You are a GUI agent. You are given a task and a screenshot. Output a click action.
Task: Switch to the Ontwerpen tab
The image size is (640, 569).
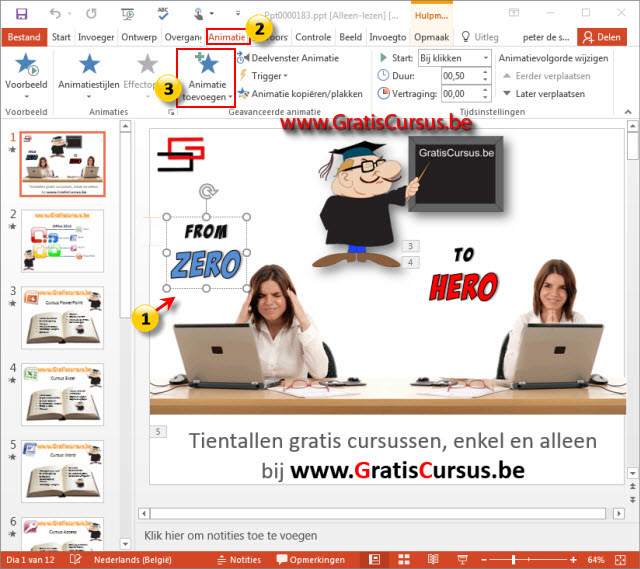(x=139, y=37)
